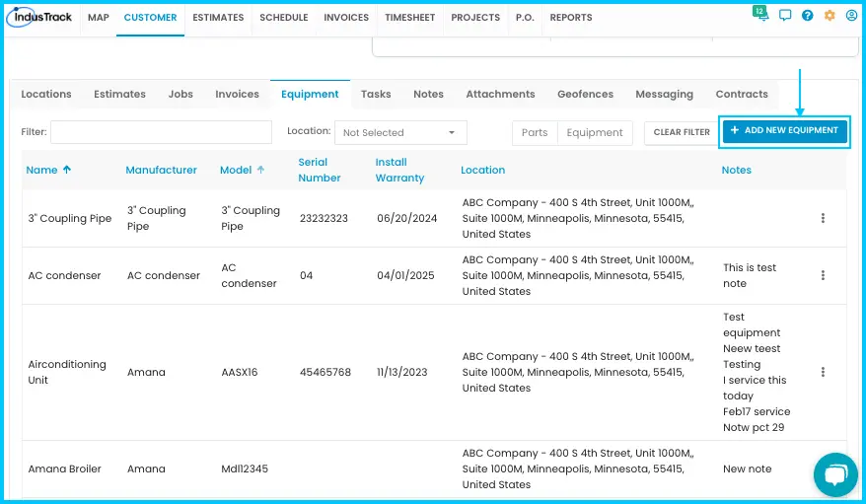The height and width of the screenshot is (504, 866).
Task: Select install date 11/13/2023
Action: 402,372
